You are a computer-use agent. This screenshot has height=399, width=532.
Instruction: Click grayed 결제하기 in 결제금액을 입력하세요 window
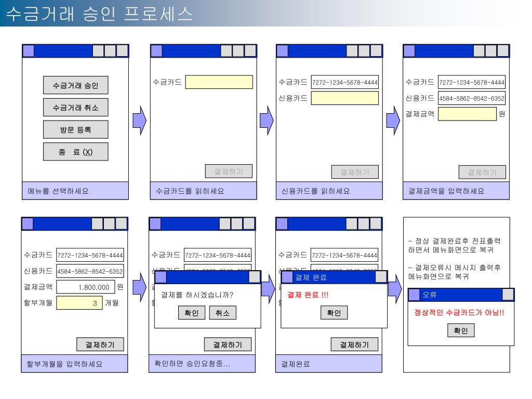tap(482, 172)
